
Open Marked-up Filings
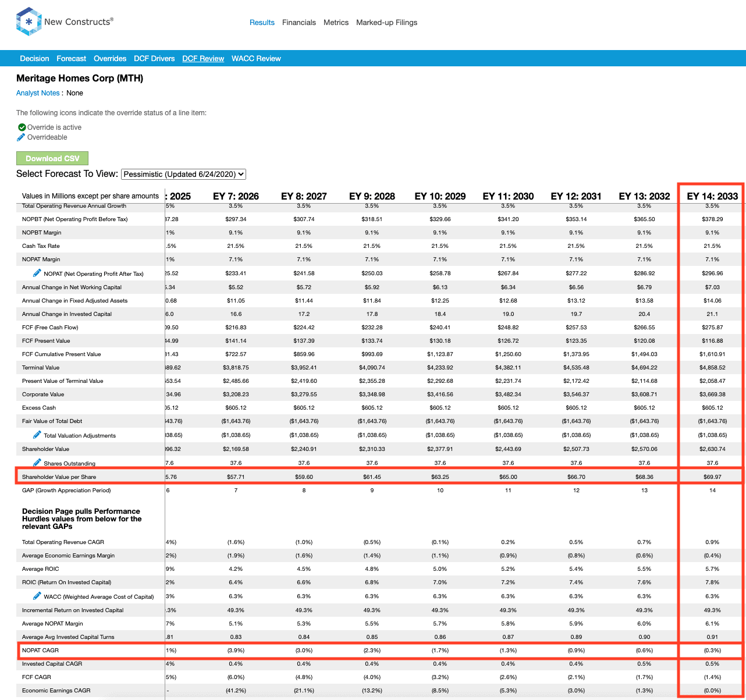(387, 23)
